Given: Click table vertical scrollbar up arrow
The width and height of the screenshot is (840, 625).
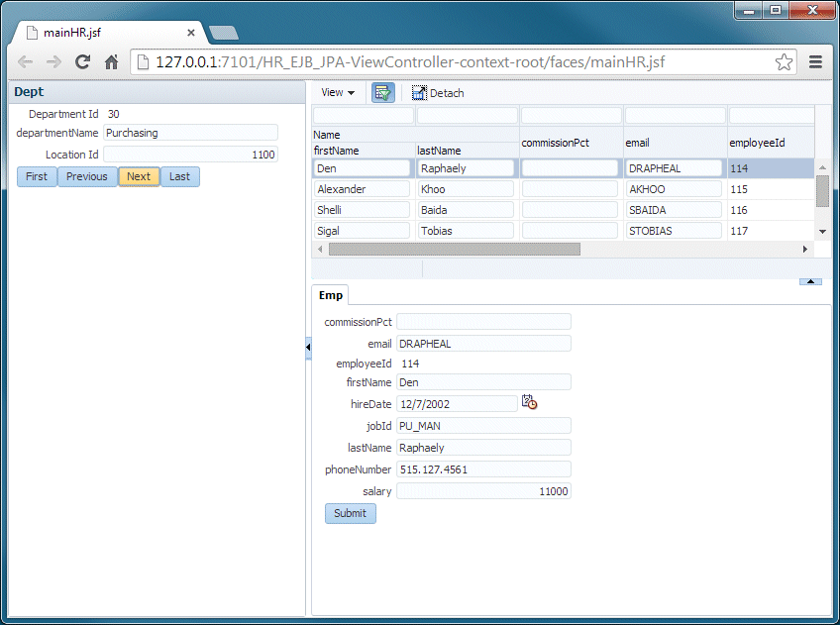Looking at the screenshot, I should click(x=822, y=167).
